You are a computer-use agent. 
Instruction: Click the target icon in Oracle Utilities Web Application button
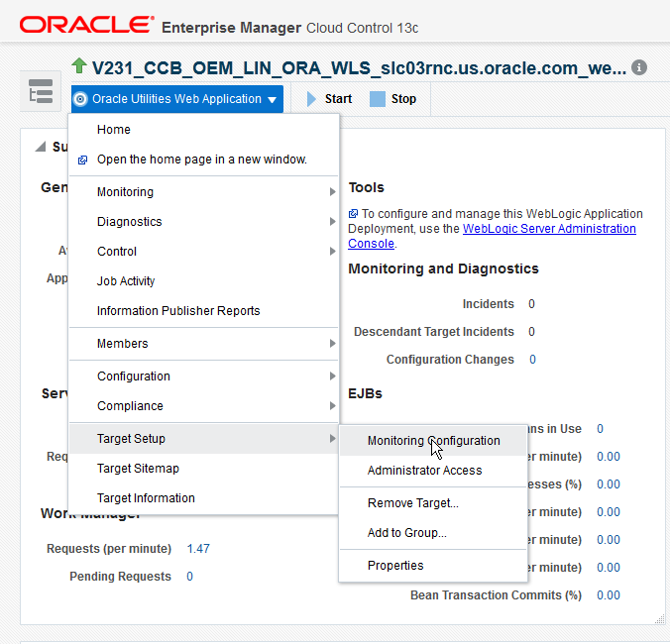[80, 99]
